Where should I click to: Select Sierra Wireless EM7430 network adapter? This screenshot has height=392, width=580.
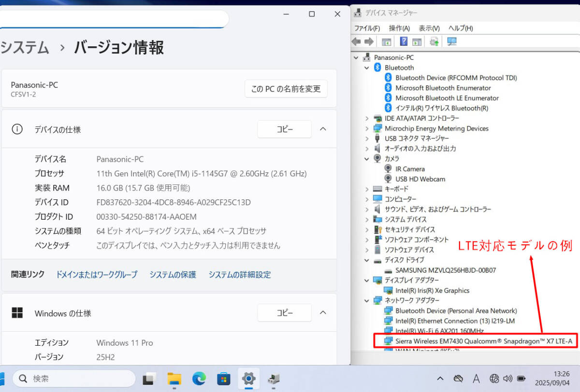pyautogui.click(x=483, y=341)
